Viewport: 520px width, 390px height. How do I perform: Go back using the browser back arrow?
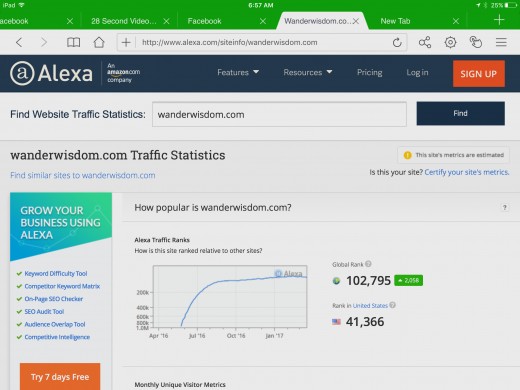(19, 42)
